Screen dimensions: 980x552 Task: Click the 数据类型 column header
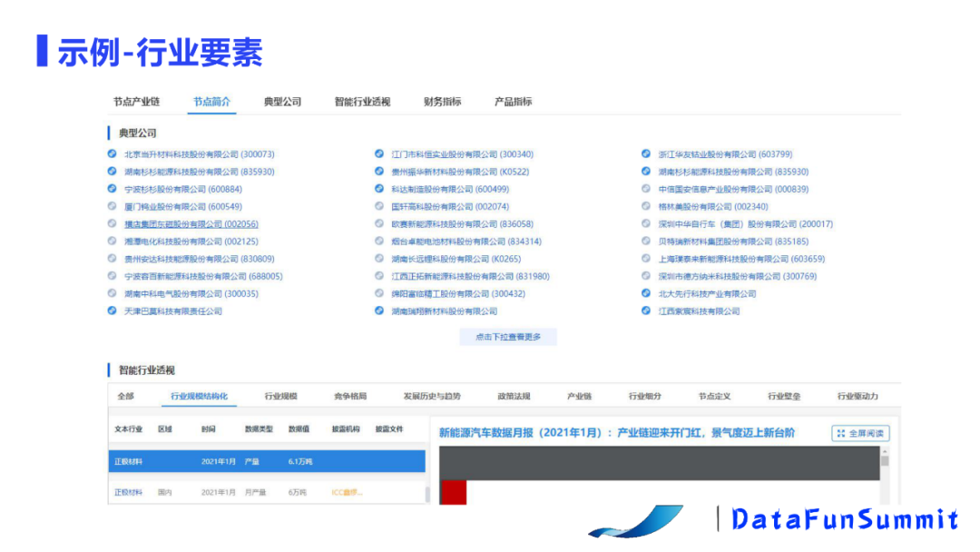tap(259, 429)
